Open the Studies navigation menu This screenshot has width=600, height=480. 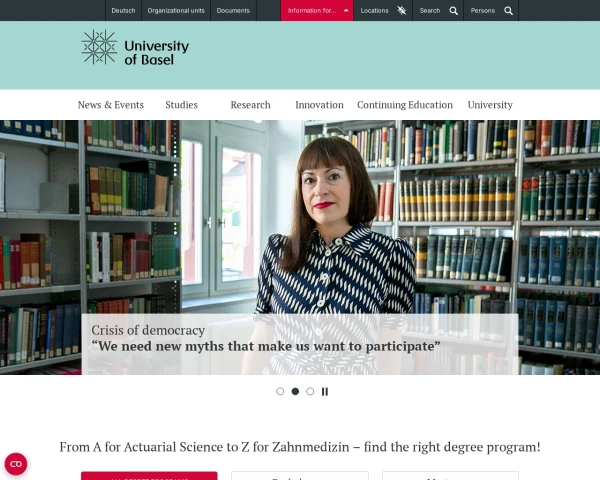coord(181,105)
